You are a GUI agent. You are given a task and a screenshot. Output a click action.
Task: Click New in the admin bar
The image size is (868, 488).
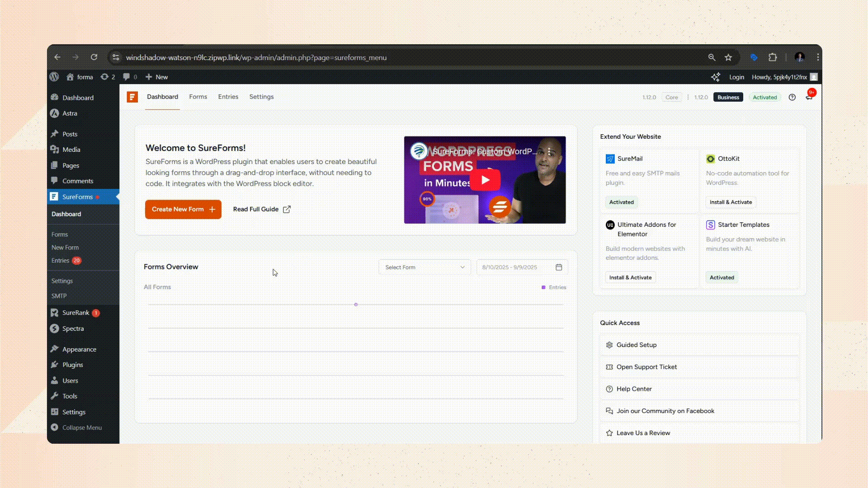point(156,77)
